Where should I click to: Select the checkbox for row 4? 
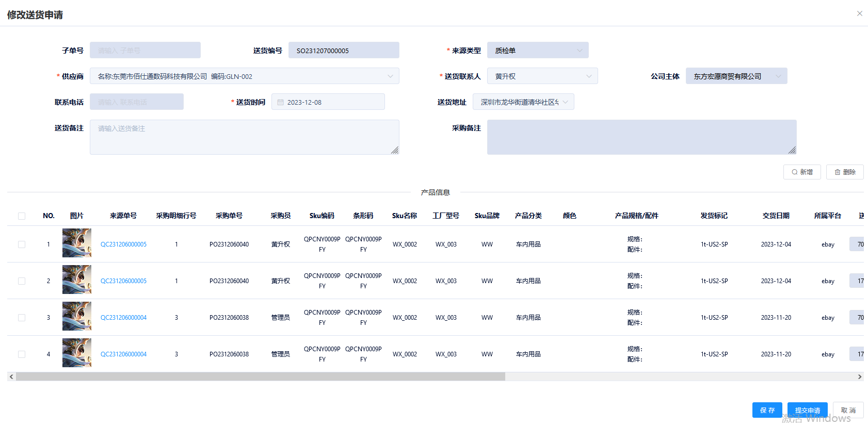pos(22,354)
